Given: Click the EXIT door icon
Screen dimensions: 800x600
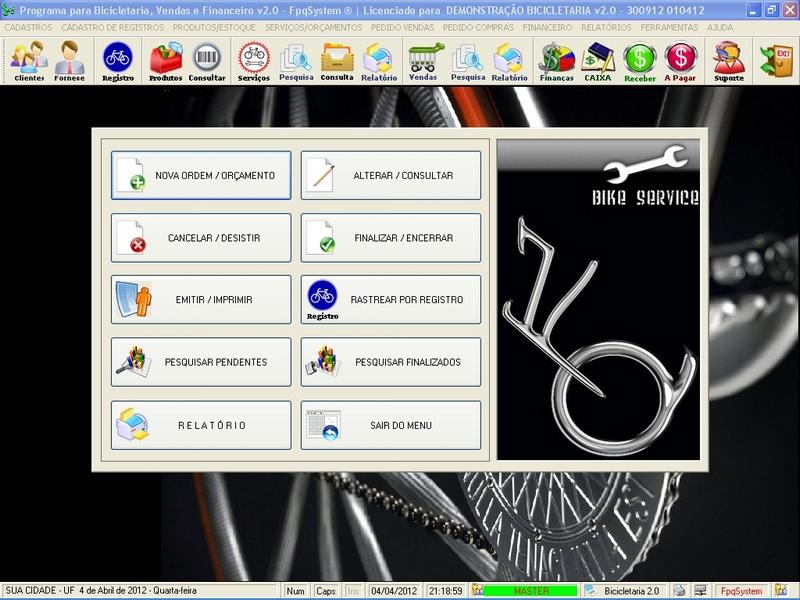Looking at the screenshot, I should (776, 61).
